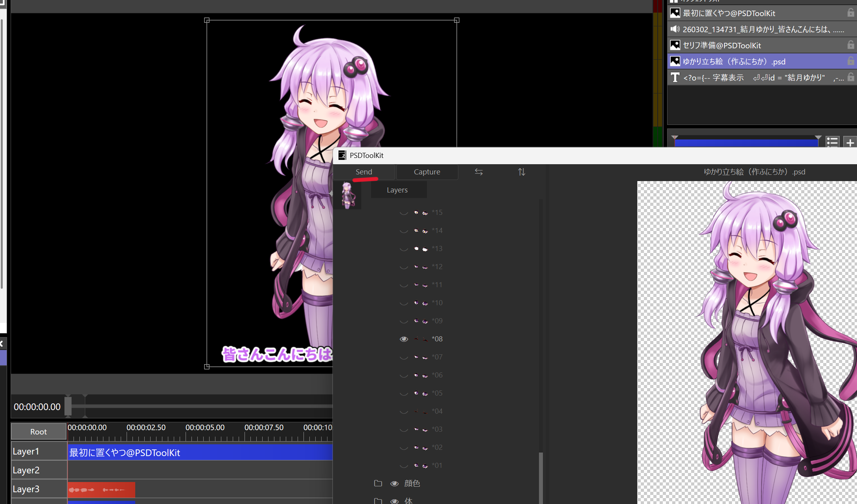
Task: Click the vertical flip arrows icon in PSDToolKit
Action: coord(521,172)
